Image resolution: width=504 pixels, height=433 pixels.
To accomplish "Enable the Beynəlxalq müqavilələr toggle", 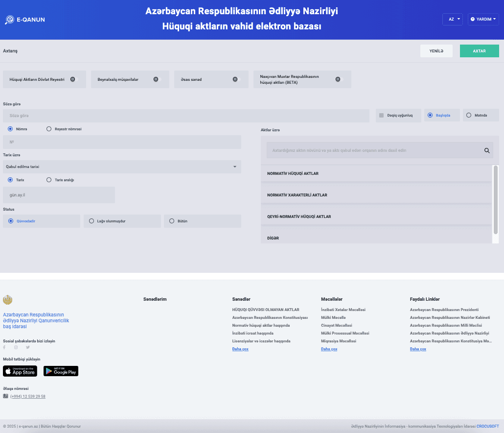I will coord(157,79).
